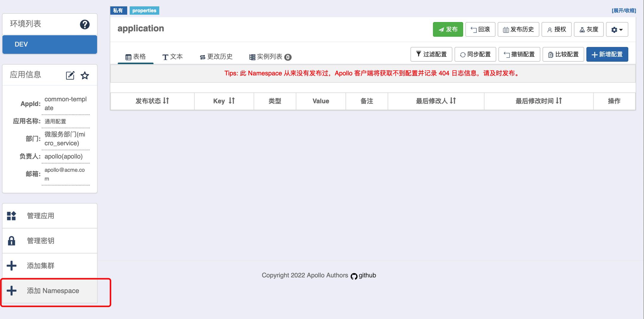Click the red Tips unpublished warning
Screen dimensions: 644x319
click(373, 73)
